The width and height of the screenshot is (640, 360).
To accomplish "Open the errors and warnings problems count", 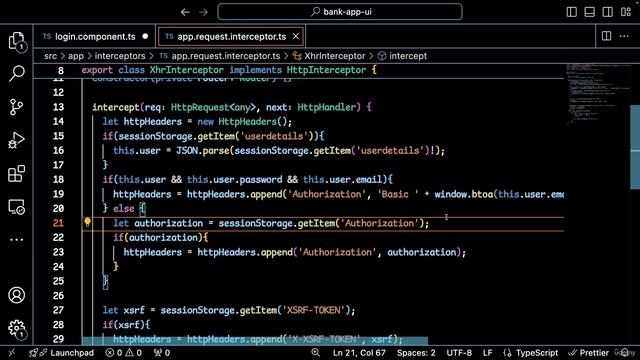I will point(123,353).
